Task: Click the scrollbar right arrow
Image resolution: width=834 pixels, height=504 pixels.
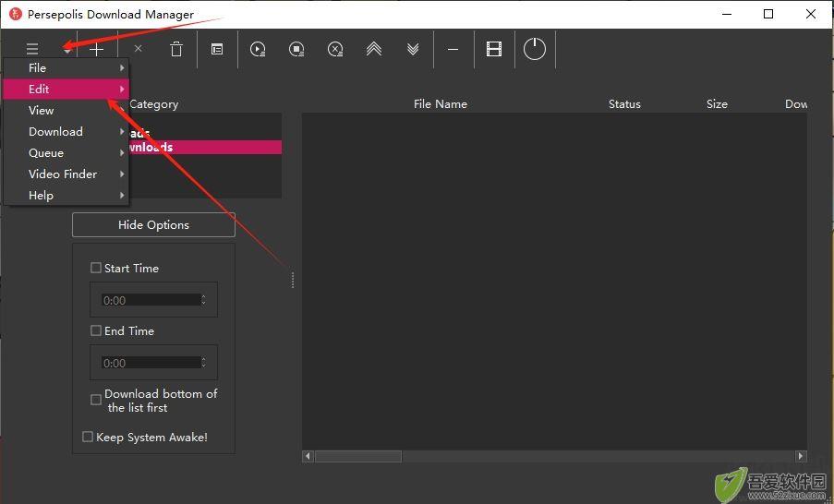Action: pyautogui.click(x=801, y=456)
